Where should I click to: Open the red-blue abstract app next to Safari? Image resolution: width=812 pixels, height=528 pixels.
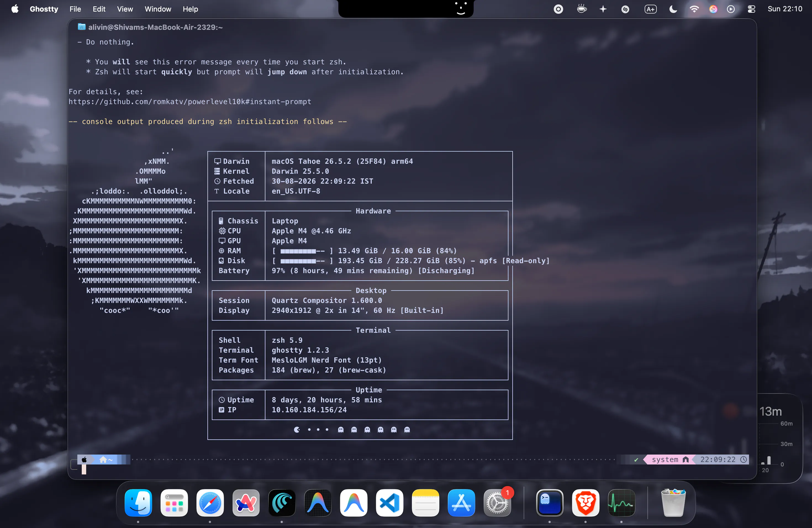(x=246, y=503)
